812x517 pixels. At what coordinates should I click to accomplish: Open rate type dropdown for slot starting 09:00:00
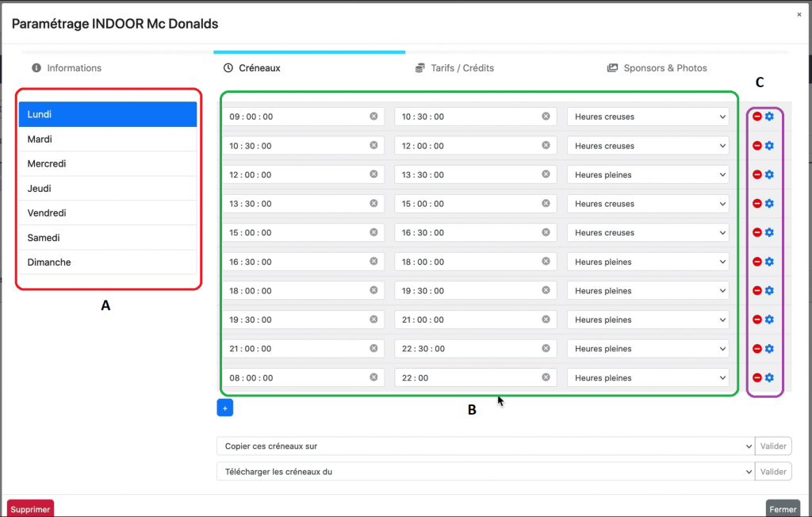(x=648, y=117)
